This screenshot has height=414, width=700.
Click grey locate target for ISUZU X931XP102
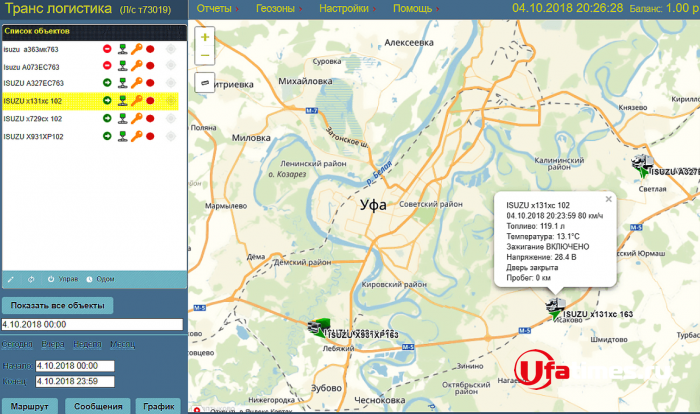click(x=171, y=136)
